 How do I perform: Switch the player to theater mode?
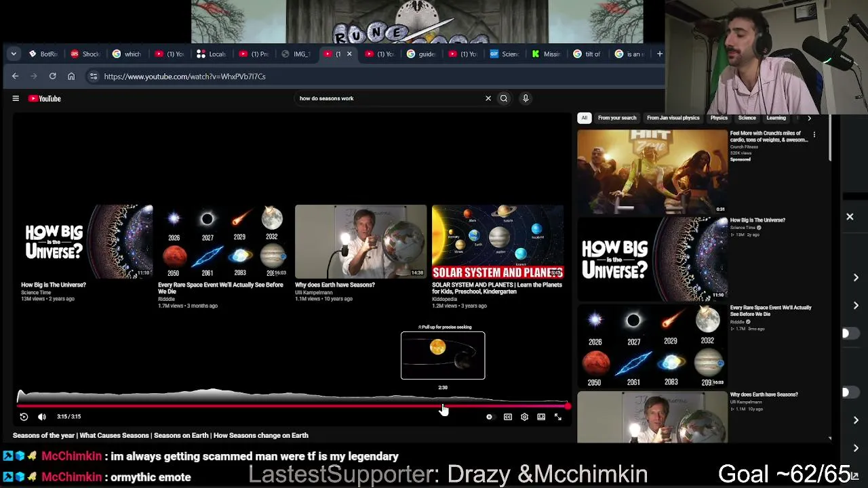541,417
